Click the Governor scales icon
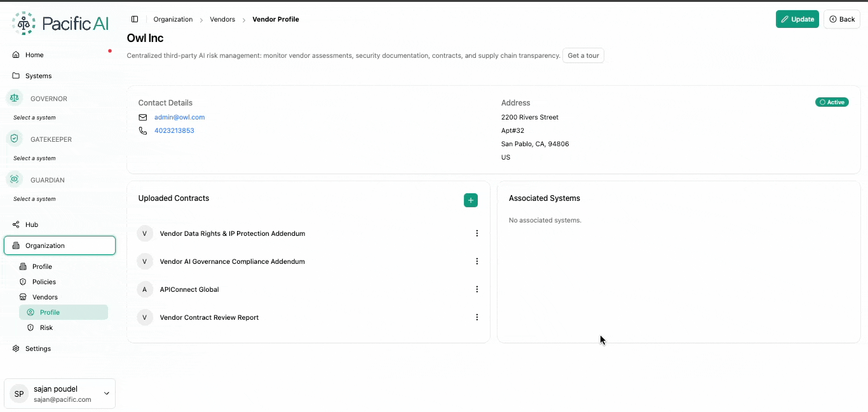Viewport: 868px width, 412px height. pyautogui.click(x=15, y=99)
